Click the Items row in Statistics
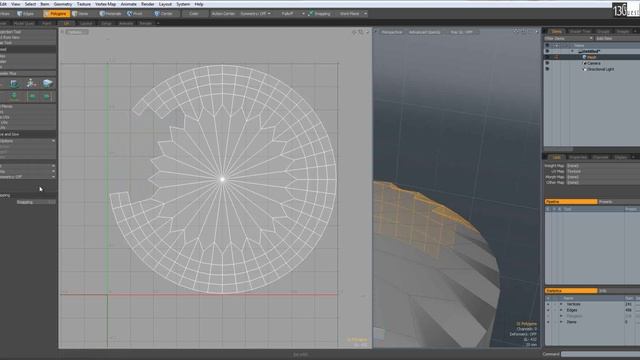Image resolution: width=640 pixels, height=360 pixels. point(592,322)
